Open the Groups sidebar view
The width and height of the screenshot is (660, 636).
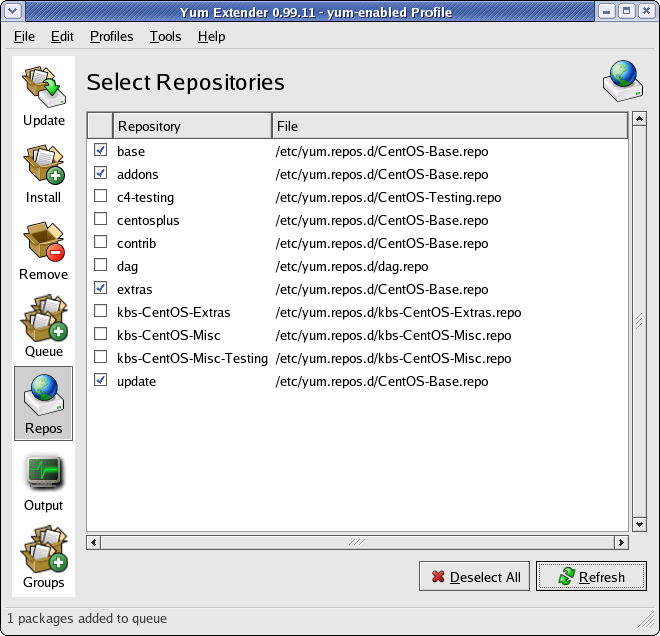click(44, 558)
